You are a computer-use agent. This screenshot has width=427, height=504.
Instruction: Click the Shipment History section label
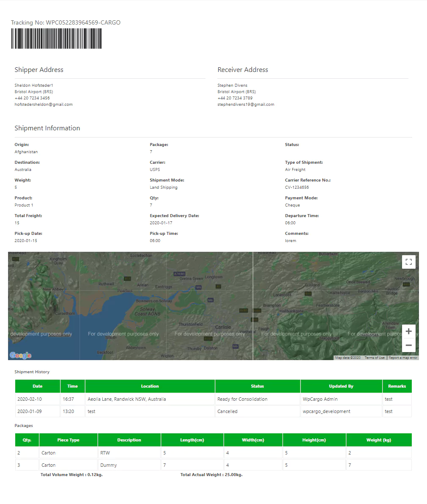coord(32,372)
